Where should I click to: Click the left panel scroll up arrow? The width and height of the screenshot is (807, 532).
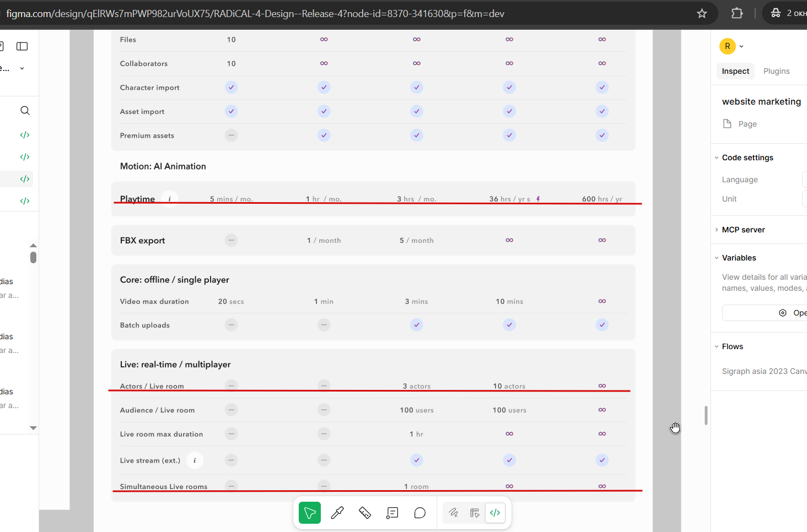33,245
